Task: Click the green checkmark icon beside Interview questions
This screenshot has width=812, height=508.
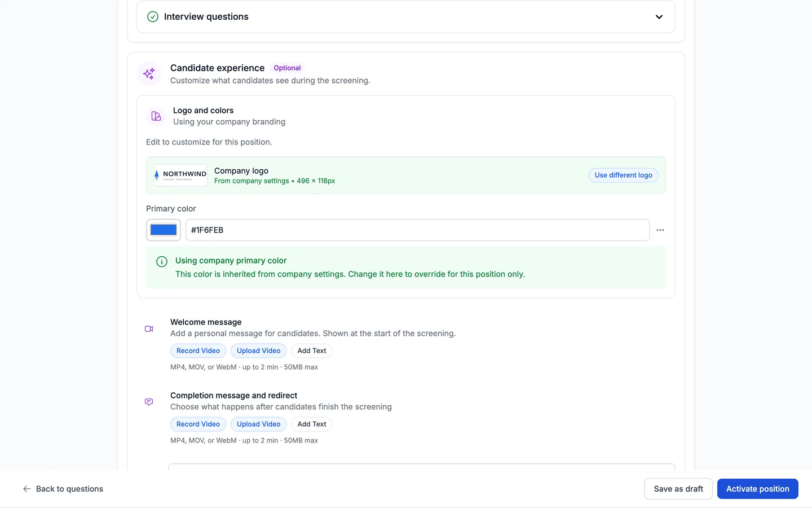Action: pyautogui.click(x=152, y=17)
